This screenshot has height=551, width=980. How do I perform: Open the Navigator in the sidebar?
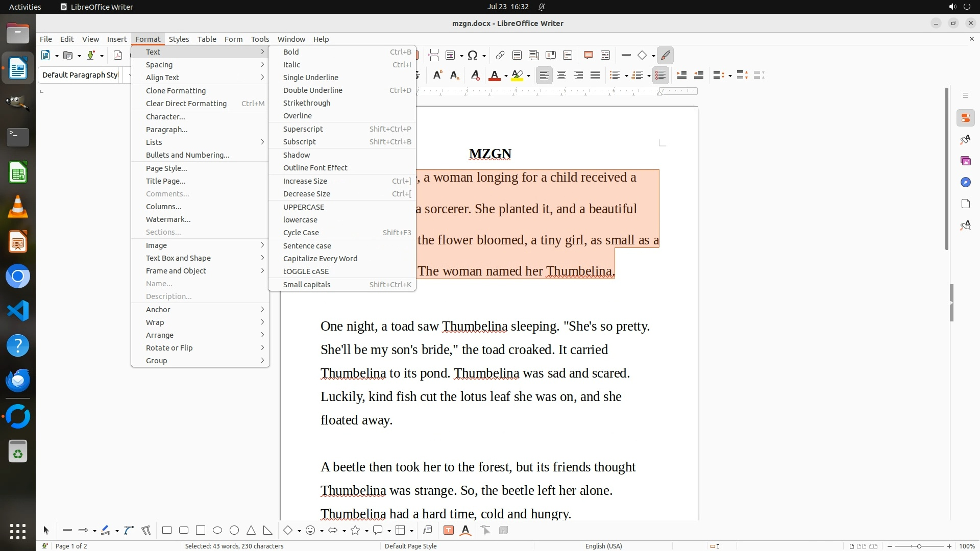(965, 182)
